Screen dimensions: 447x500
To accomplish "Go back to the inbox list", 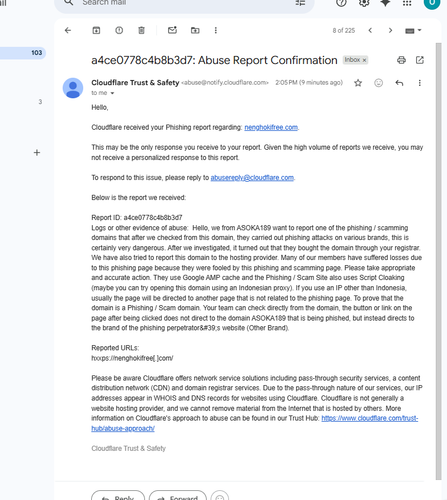I will click(68, 30).
